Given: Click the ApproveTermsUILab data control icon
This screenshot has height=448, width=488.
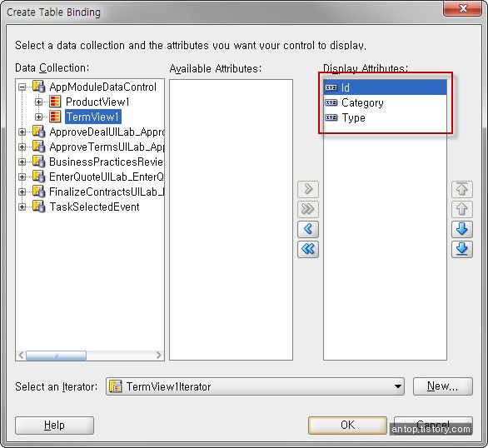Looking at the screenshot, I should [39, 147].
